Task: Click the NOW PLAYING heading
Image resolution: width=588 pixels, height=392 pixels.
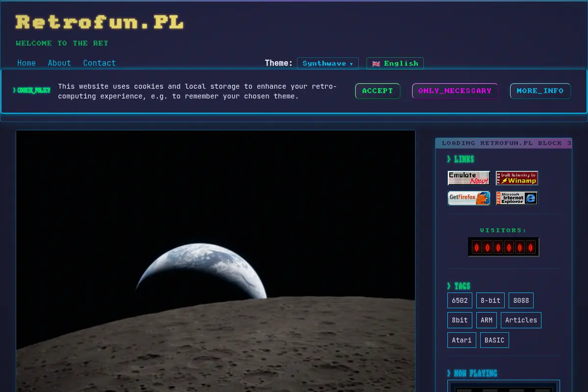Action: (472, 373)
